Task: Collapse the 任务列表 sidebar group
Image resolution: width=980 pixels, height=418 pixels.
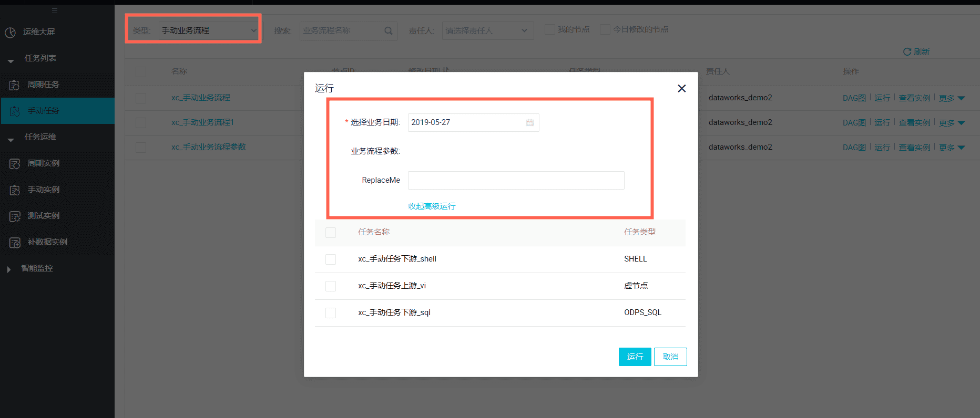Action: (x=11, y=61)
